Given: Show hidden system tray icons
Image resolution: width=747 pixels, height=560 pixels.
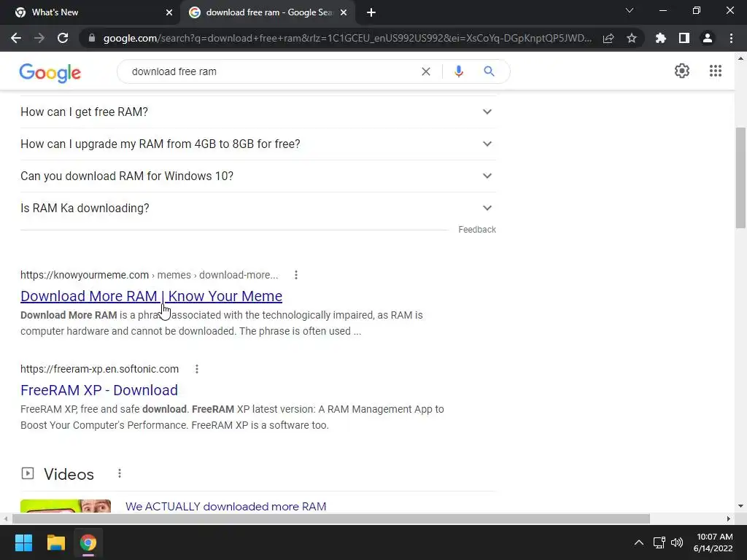Looking at the screenshot, I should (639, 542).
